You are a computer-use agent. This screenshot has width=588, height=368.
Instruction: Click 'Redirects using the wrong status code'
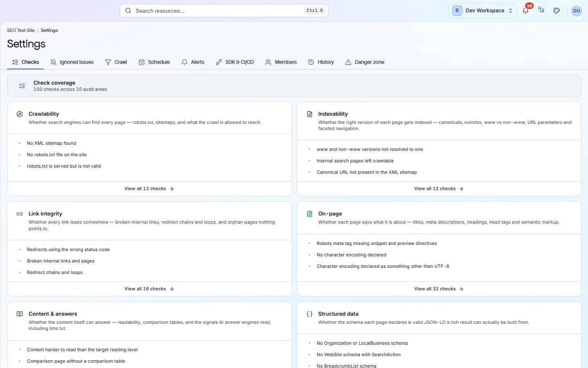[68, 249]
